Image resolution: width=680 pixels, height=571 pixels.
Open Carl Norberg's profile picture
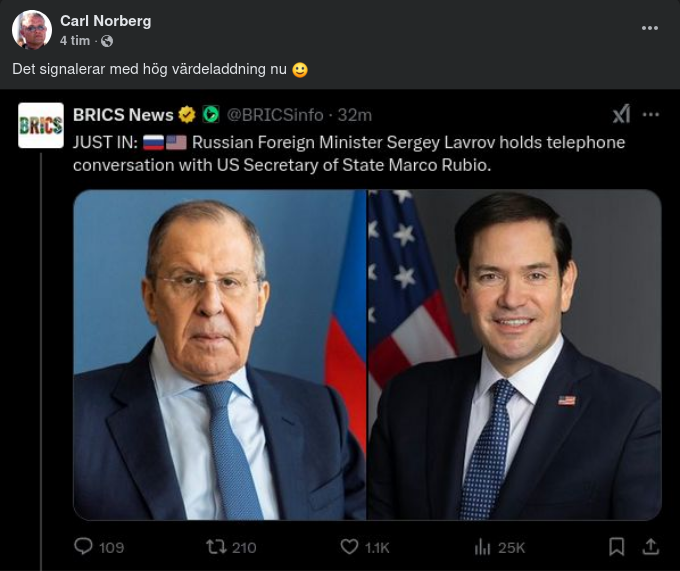click(32, 30)
